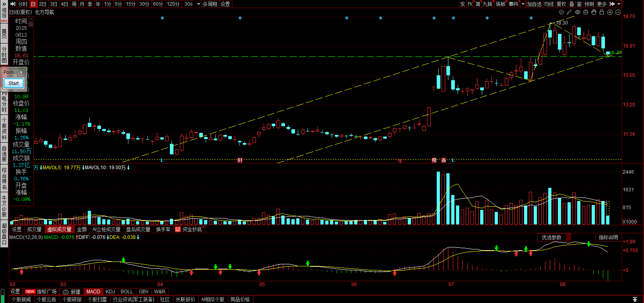The height and width of the screenshot is (303, 644).
Task: Toggle the chart lock icon
Action: pos(602,12)
